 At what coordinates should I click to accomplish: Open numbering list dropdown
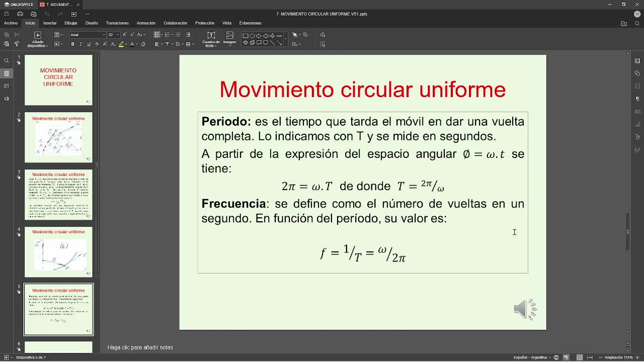[x=172, y=35]
